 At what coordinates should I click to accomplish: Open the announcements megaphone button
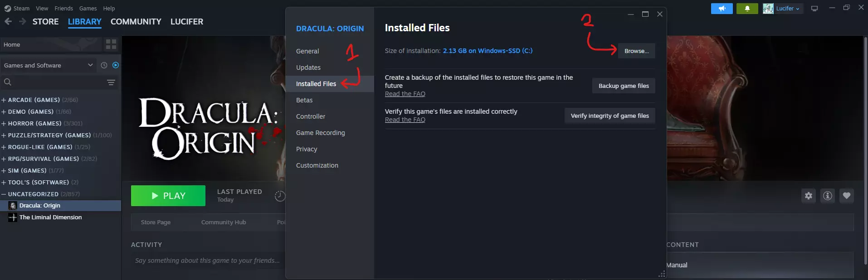[x=722, y=9]
